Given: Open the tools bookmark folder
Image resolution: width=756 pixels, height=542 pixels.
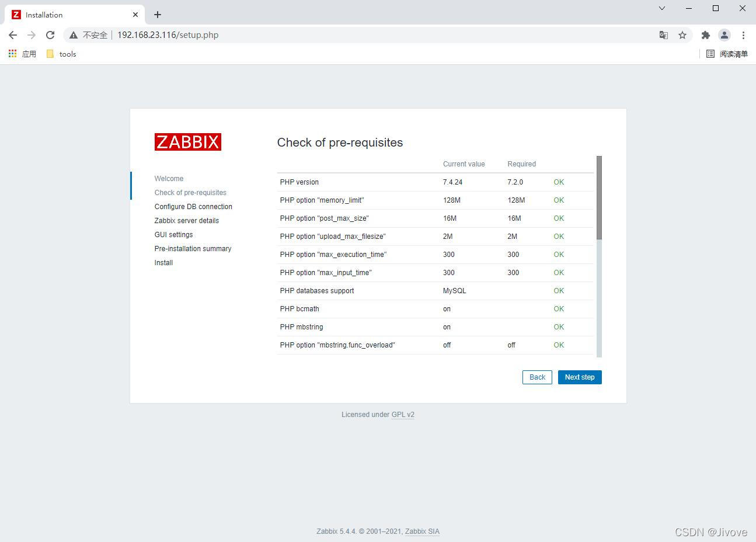Looking at the screenshot, I should coord(61,54).
